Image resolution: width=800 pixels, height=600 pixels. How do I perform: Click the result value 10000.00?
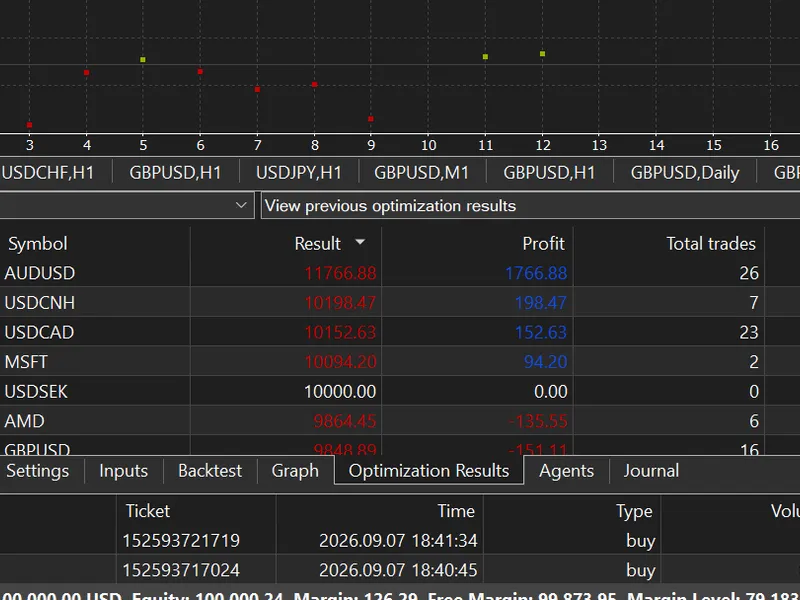[x=340, y=392]
